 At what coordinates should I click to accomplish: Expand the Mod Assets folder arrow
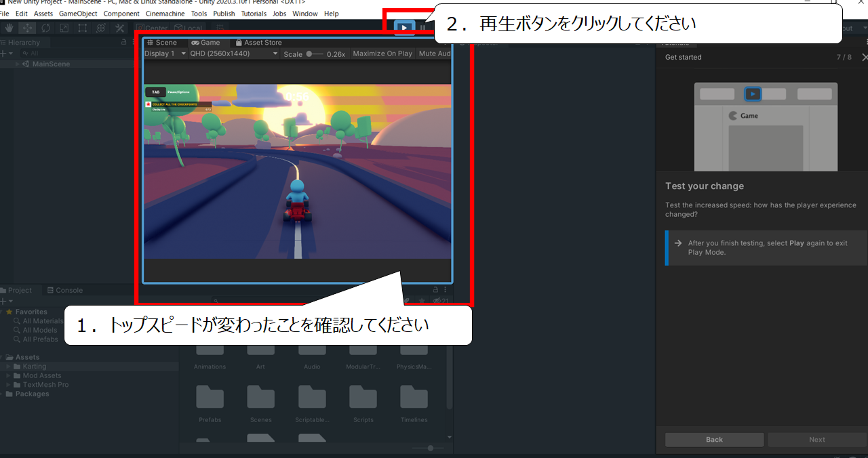tap(8, 375)
